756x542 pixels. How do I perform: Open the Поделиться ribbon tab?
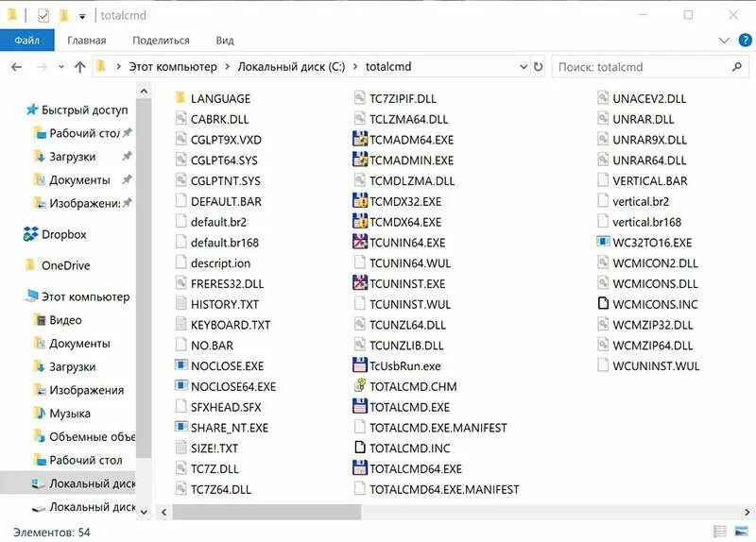(161, 41)
